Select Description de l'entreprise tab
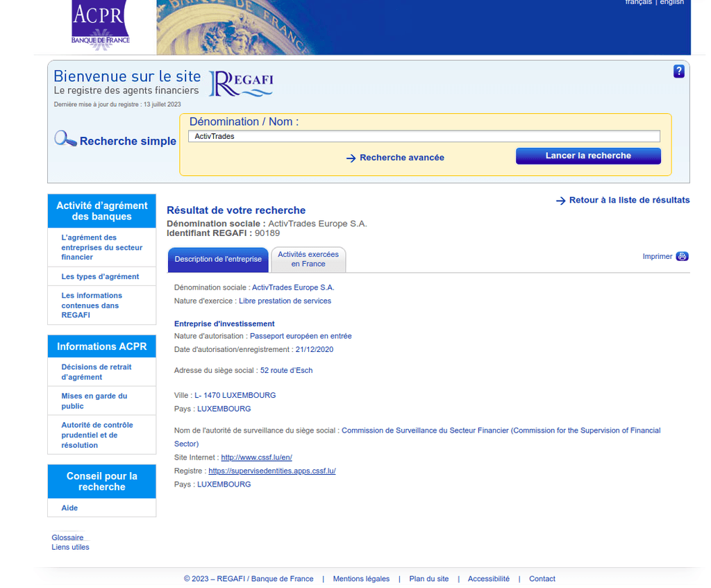Image resolution: width=711 pixels, height=588 pixels. (218, 259)
